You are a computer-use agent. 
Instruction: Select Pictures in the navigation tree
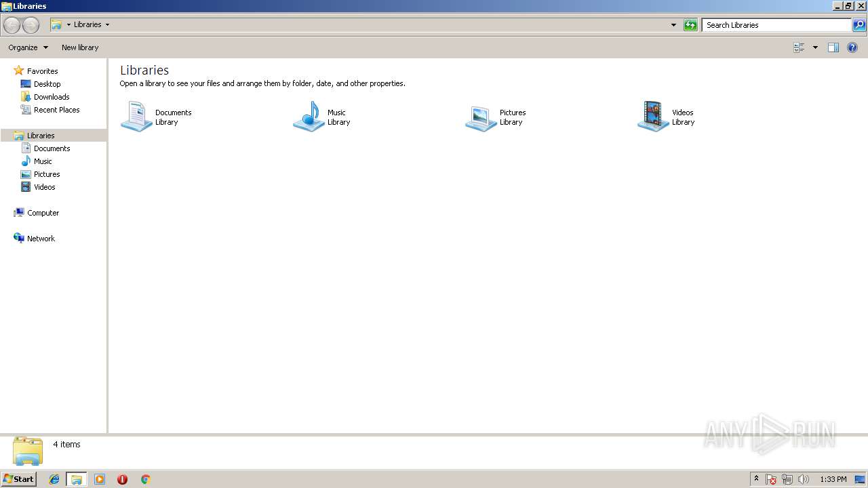point(47,174)
